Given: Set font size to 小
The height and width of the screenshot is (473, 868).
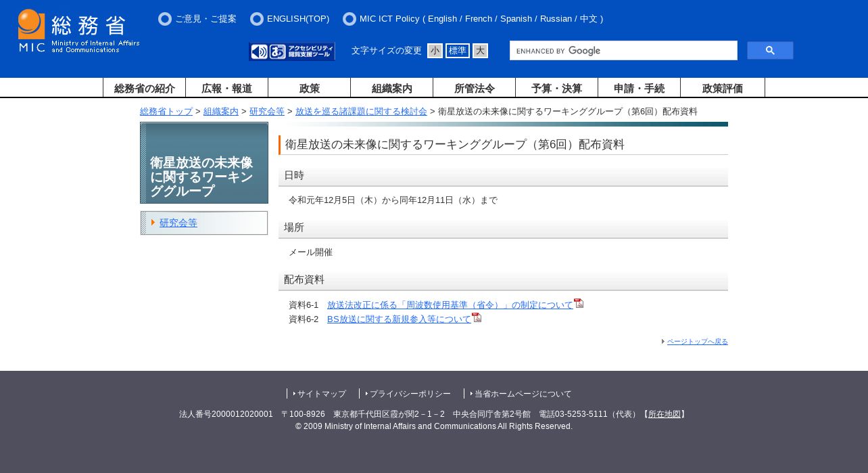Looking at the screenshot, I should tap(435, 51).
